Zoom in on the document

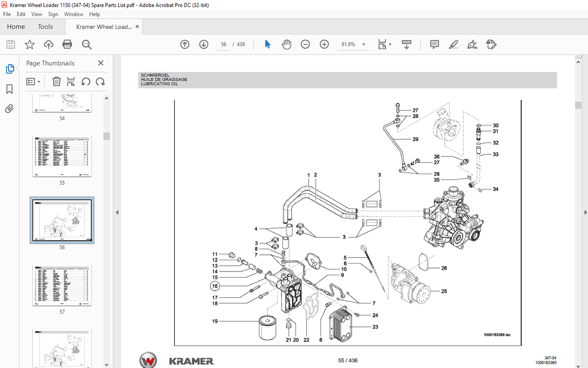coord(324,44)
